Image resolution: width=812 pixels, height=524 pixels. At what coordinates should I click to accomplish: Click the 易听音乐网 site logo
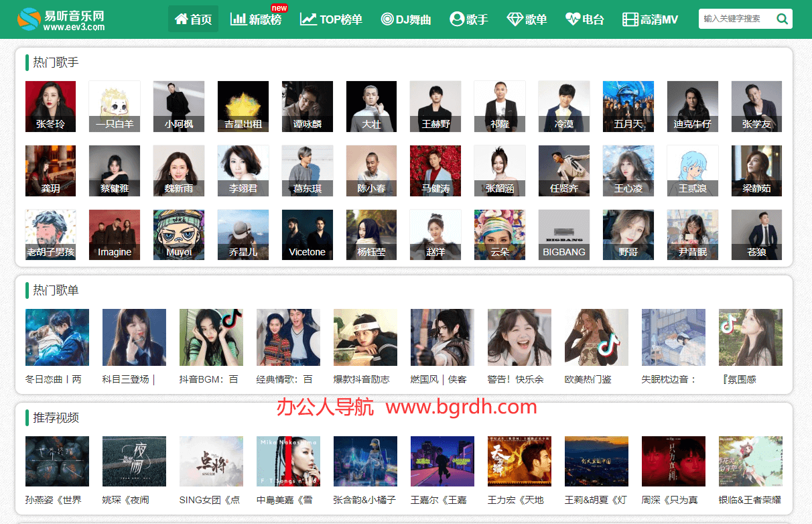pyautogui.click(x=61, y=19)
